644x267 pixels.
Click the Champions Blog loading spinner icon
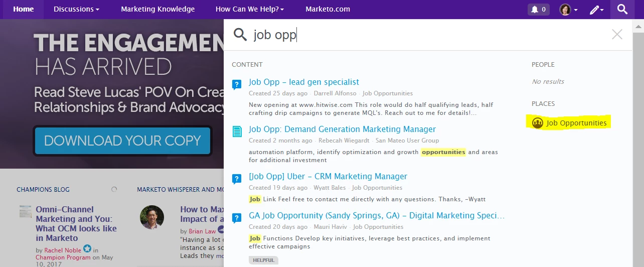point(114,189)
